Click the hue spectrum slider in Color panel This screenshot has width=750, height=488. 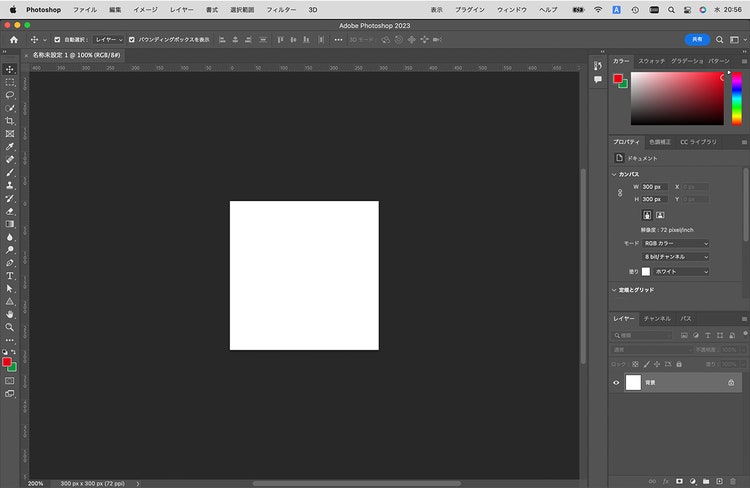737,99
